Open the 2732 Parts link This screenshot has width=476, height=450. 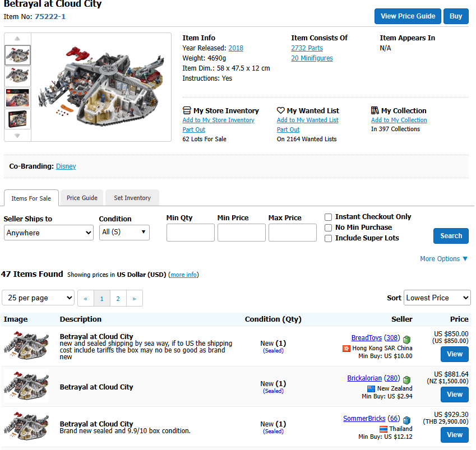pyautogui.click(x=307, y=48)
